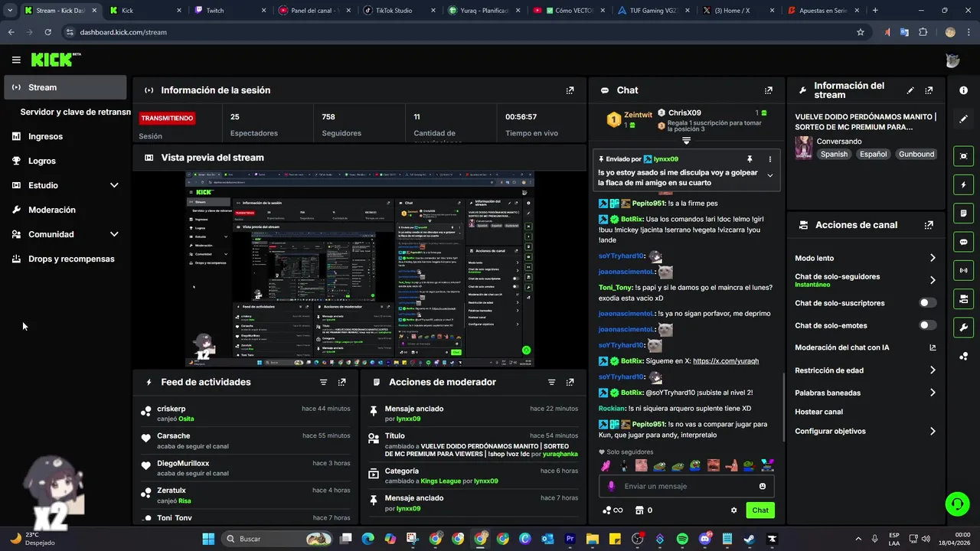Screen dimensions: 980x551
Task: Filter the Feed de actividades list
Action: [x=323, y=382]
